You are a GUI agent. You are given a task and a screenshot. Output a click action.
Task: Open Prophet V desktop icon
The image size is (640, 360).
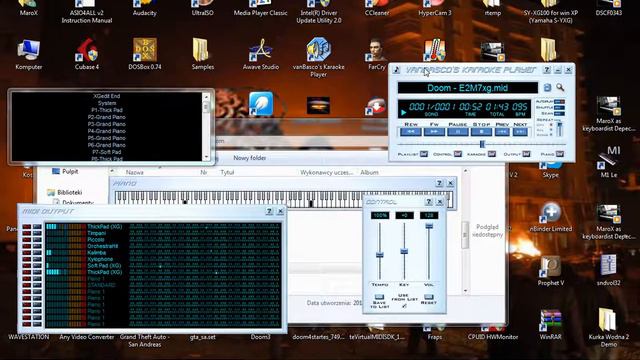click(x=551, y=271)
